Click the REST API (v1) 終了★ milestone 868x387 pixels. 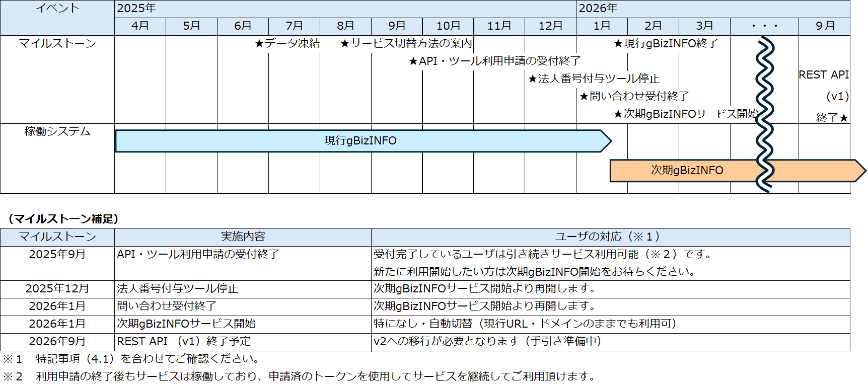[824, 96]
